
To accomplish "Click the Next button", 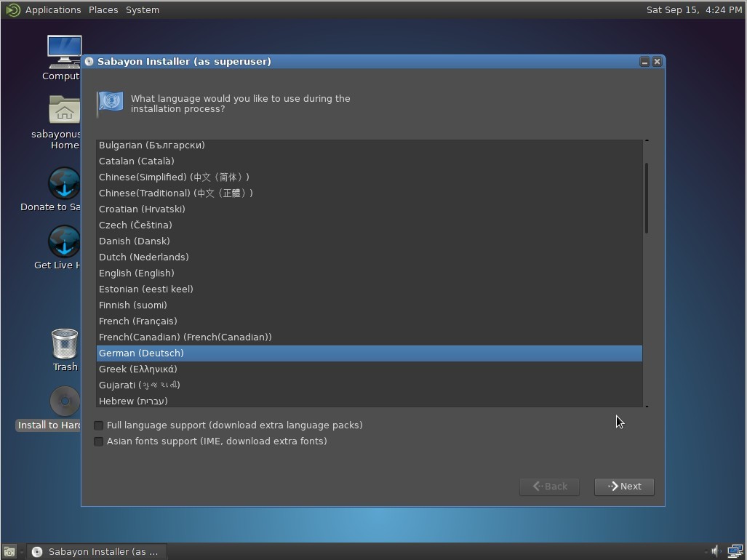I will (624, 487).
